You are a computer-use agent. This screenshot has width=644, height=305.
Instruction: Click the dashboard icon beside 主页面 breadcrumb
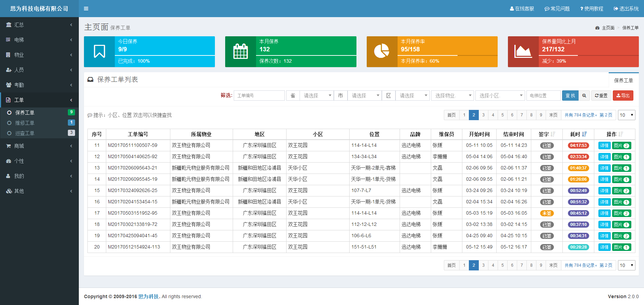(x=597, y=28)
